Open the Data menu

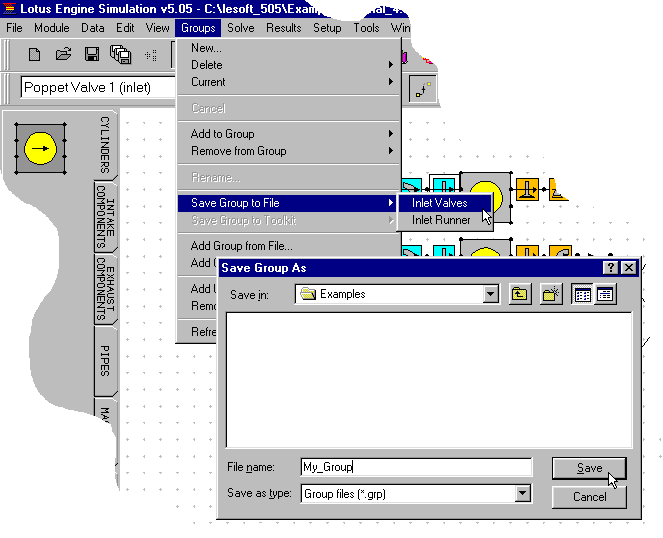[x=93, y=28]
